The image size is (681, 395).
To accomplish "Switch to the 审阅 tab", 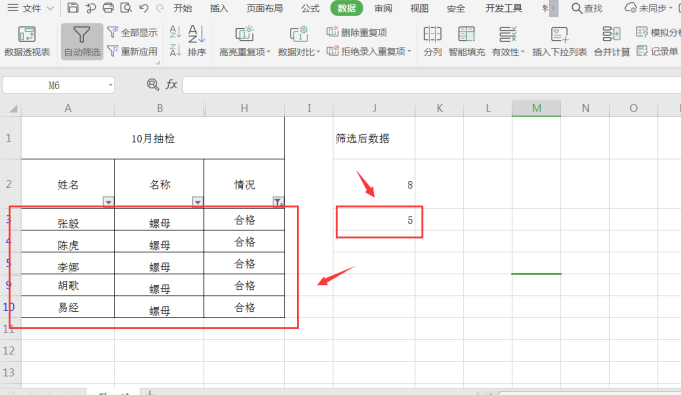I will 383,8.
